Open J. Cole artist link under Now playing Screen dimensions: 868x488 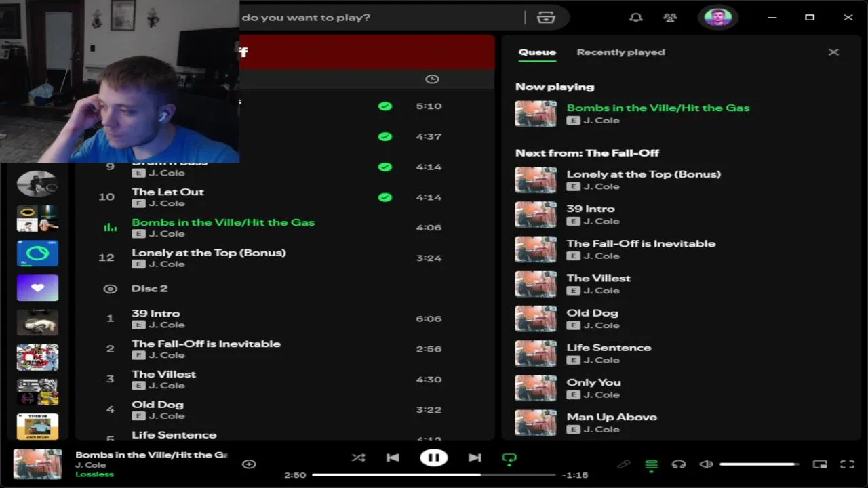click(x=601, y=121)
